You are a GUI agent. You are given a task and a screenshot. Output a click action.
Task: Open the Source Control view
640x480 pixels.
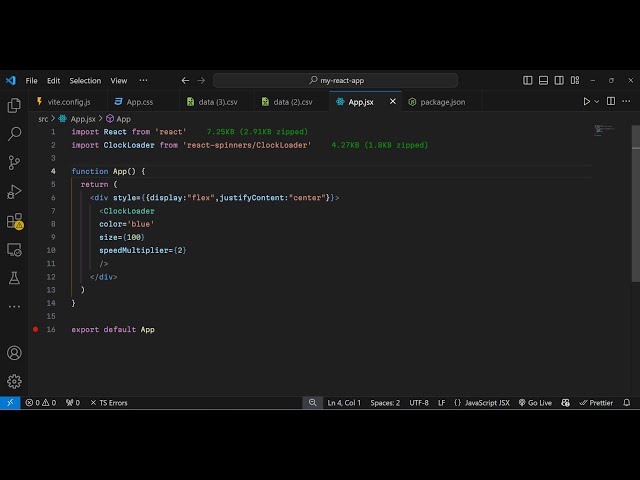pyautogui.click(x=14, y=162)
